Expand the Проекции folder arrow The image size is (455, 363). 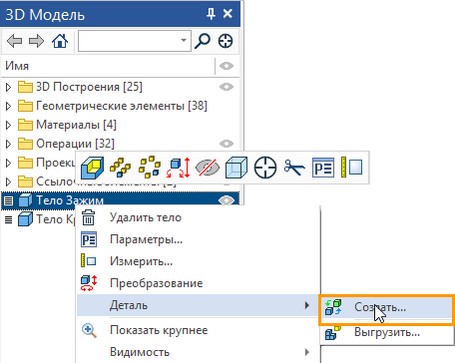tap(9, 163)
